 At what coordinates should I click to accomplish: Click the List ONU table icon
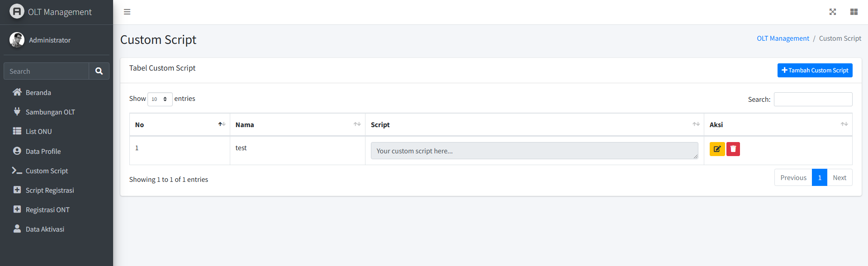click(x=17, y=131)
